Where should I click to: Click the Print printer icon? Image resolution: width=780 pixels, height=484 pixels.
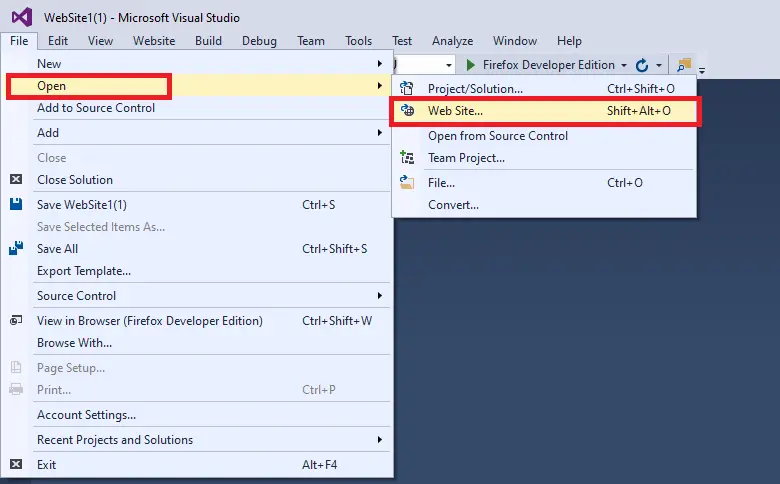click(16, 389)
